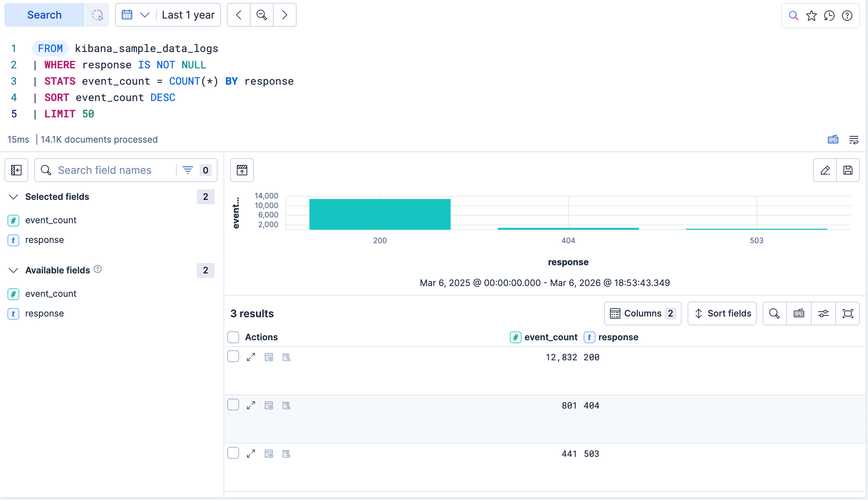Viewport: 868px width, 500px height.
Task: Edit the visualization with the pencil icon
Action: 825,170
